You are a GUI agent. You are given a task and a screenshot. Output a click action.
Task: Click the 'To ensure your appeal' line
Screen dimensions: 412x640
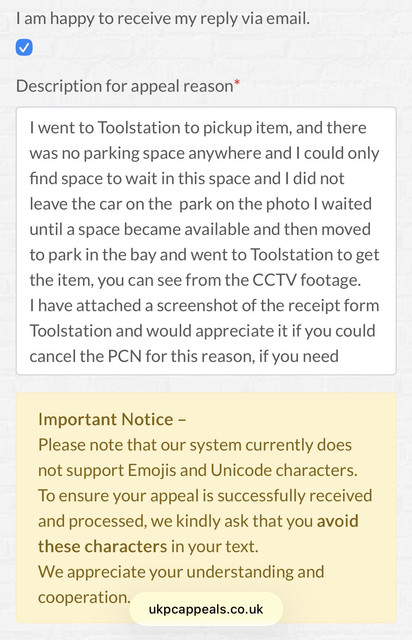pyautogui.click(x=205, y=496)
